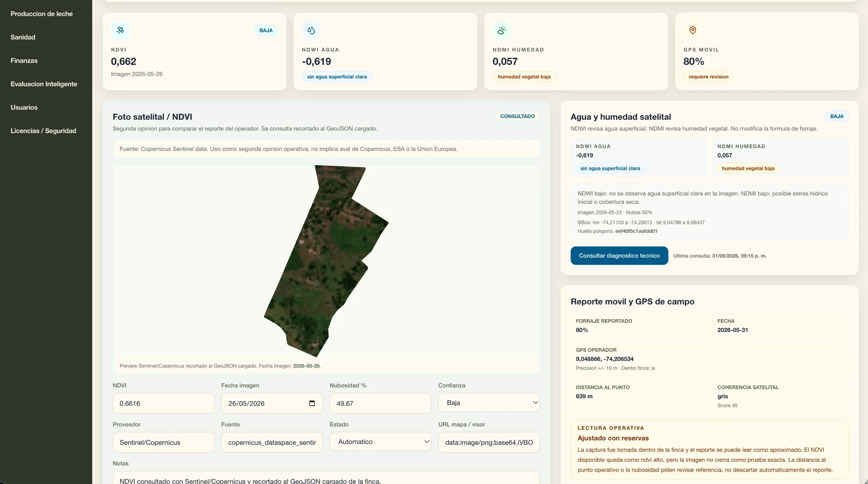
Task: Open the calendar picker in Fecha imagen
Action: point(312,403)
